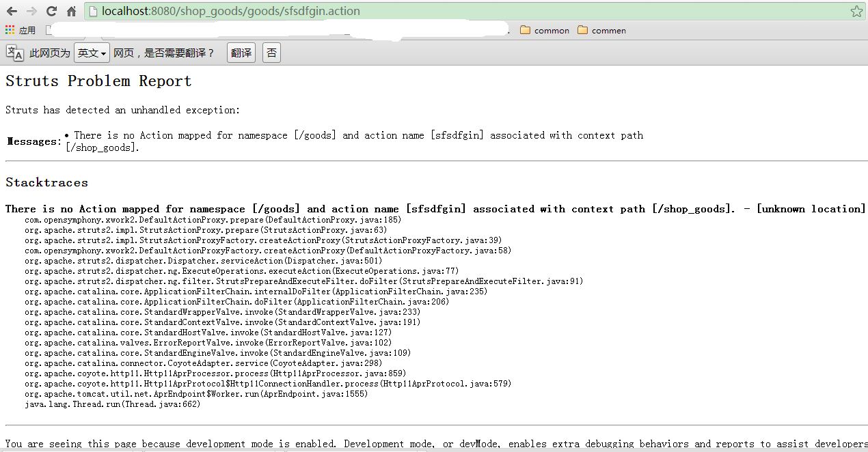This screenshot has height=452, width=868.
Task: Reload the page with the refresh icon
Action: pyautogui.click(x=51, y=11)
